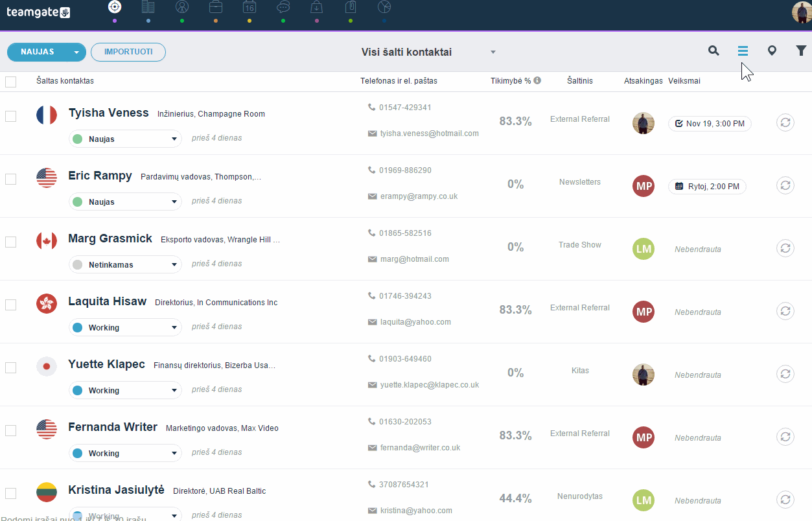Open the Leads target icon in top navigation
812x521 pixels.
pos(115,7)
